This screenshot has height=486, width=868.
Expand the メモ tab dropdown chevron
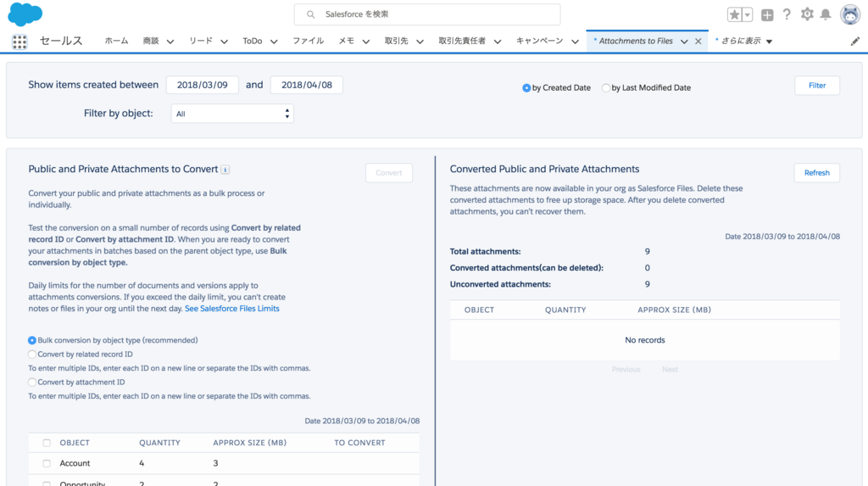[x=366, y=42]
